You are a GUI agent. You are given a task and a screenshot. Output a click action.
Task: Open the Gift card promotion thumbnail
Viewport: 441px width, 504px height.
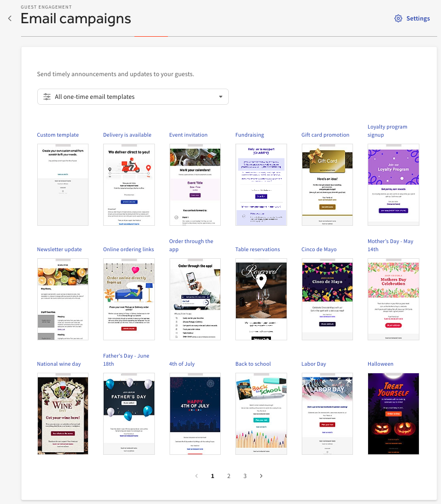(x=327, y=185)
